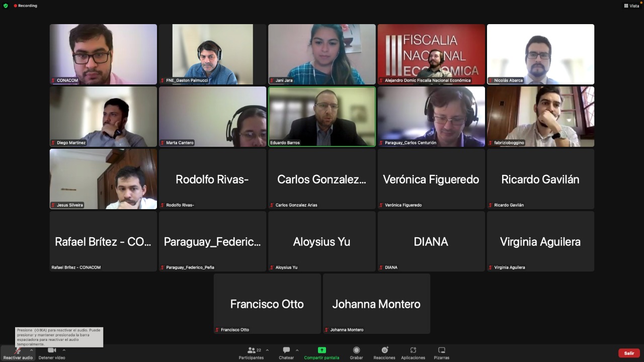The image size is (644, 362).
Task: Select Virginia Aguilera participant tile
Action: click(x=540, y=241)
